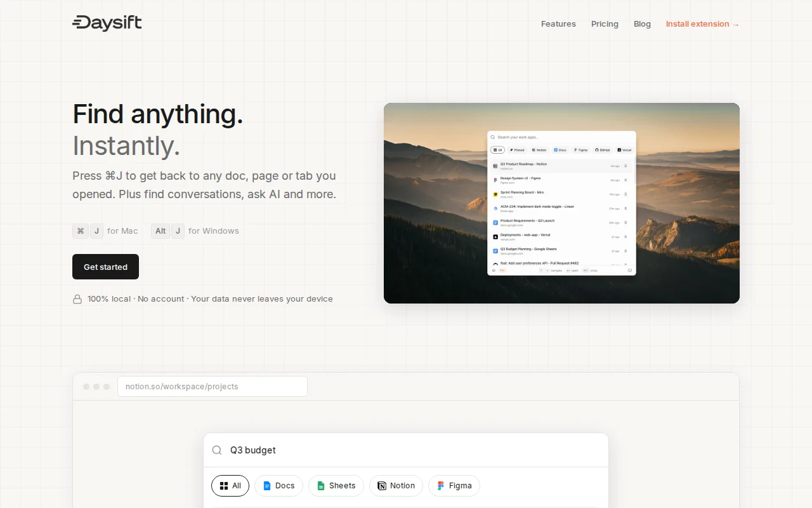Click the doc icon on Q3 Budget Planning row
The height and width of the screenshot is (508, 812).
(495, 251)
